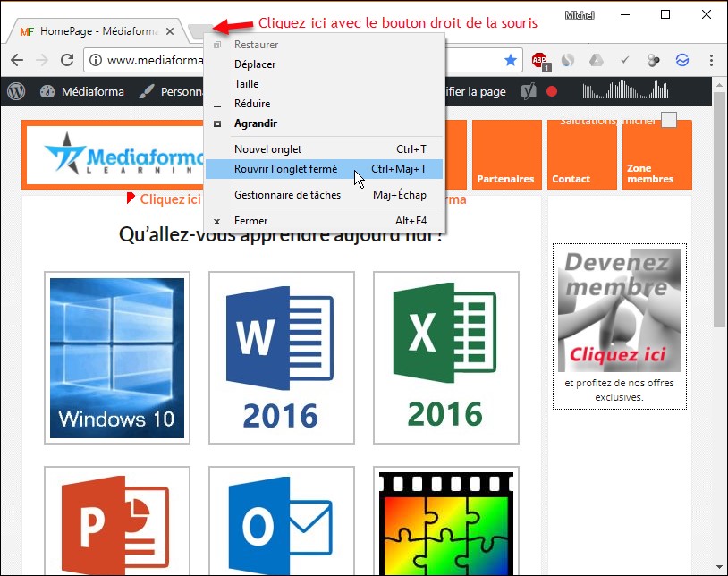Choose 'Nouvel onglet' from the context menu
This screenshot has height=576, width=728.
[x=267, y=149]
